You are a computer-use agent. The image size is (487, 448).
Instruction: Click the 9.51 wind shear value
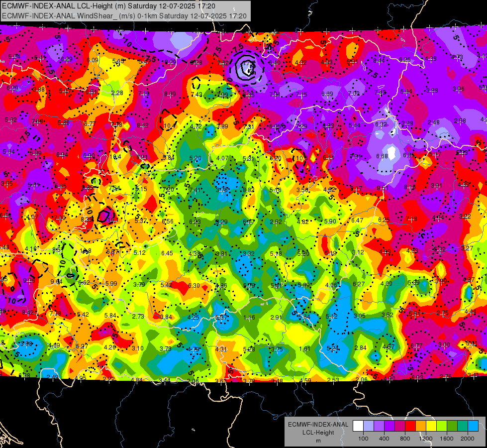(x=383, y=188)
